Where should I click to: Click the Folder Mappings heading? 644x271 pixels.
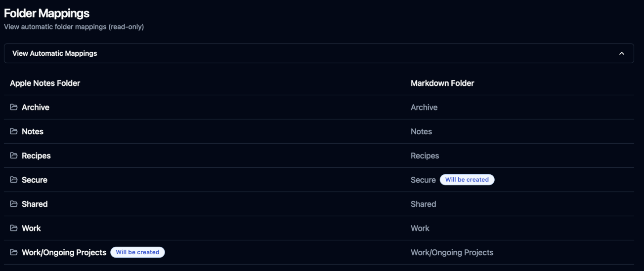[46, 14]
